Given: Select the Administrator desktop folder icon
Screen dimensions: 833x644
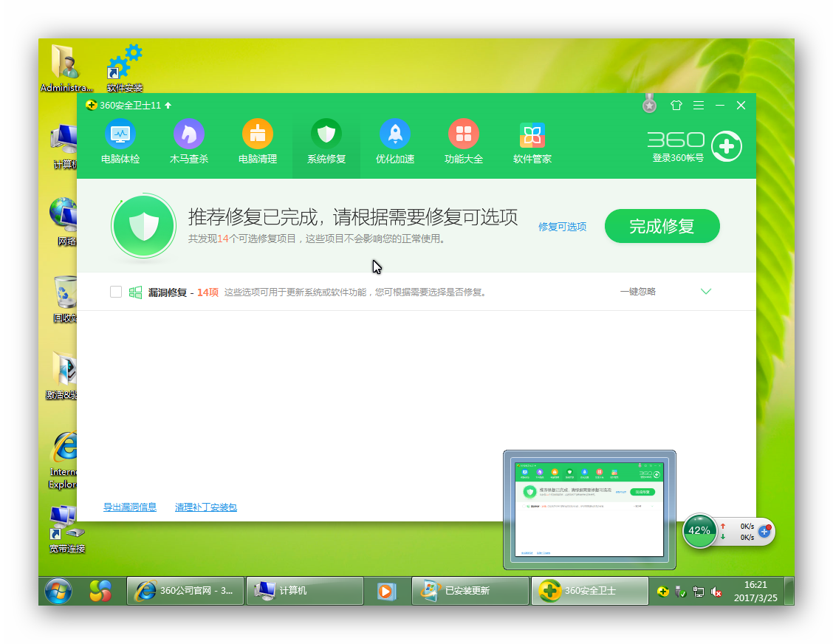Looking at the screenshot, I should (66, 68).
